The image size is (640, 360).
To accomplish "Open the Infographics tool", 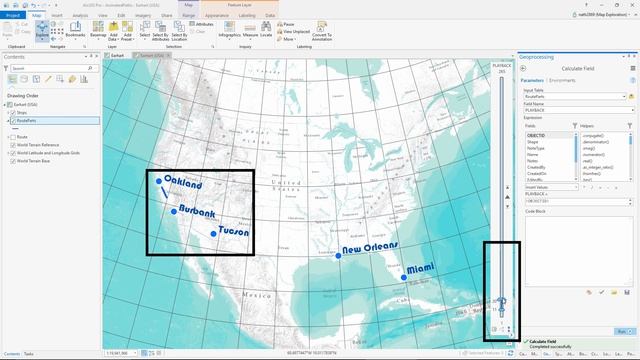I will point(229,30).
